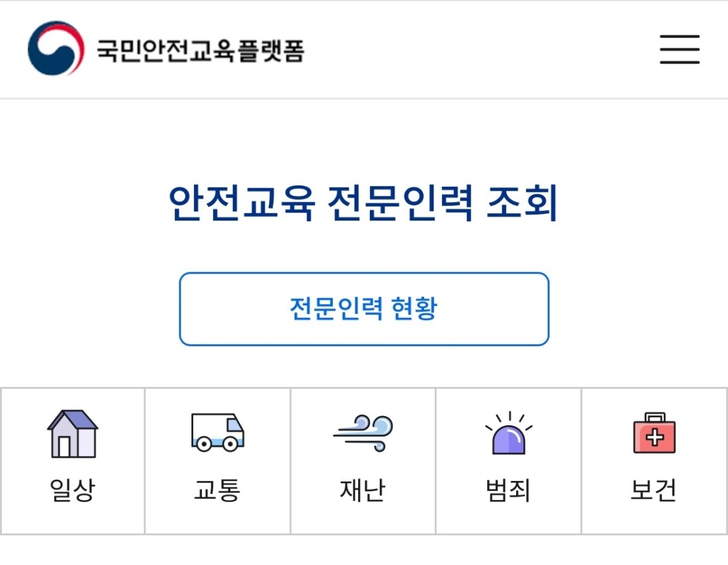Open the 재난 category tile
728x565 pixels.
(363, 461)
